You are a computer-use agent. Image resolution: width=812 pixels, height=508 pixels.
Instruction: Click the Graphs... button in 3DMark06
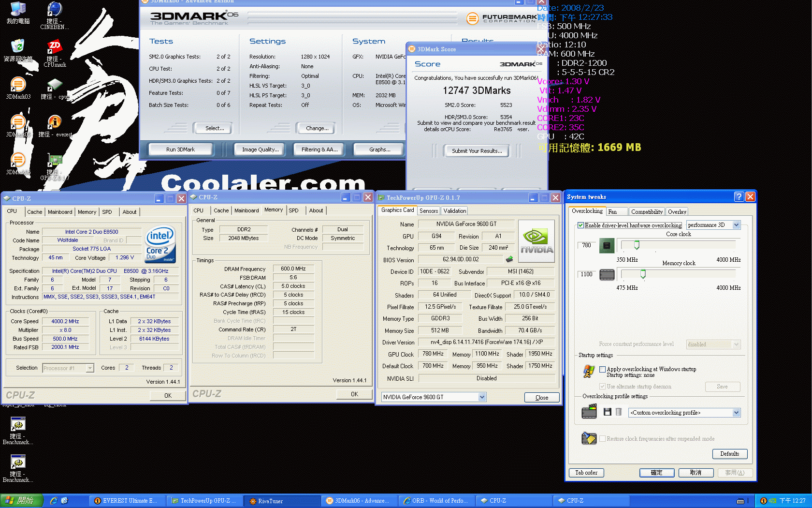(380, 149)
